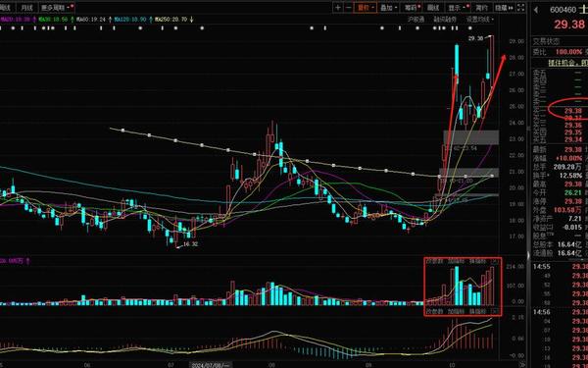Viewport: 588px width, 368px height.
Task: Click the MA250:20.70 indicator label
Action: pos(171,20)
